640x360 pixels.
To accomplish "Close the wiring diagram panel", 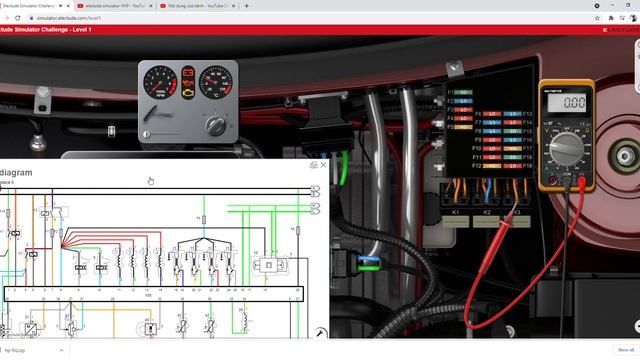I will pyautogui.click(x=323, y=164).
